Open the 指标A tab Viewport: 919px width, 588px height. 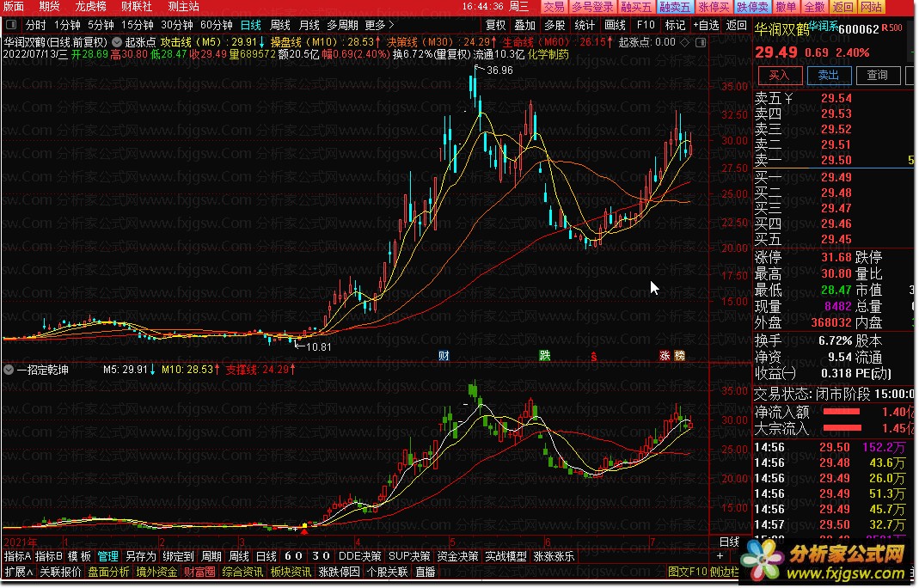point(17,556)
